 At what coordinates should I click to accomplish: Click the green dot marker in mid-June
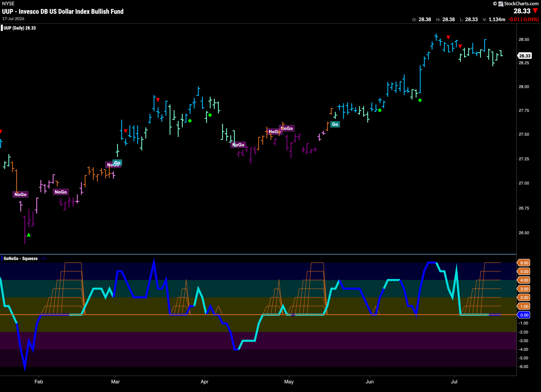click(420, 100)
